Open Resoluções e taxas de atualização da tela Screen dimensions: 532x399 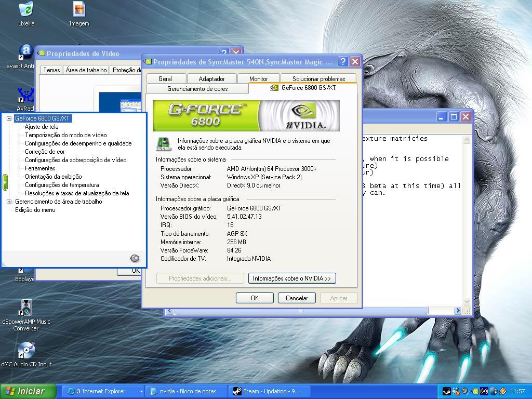click(77, 193)
